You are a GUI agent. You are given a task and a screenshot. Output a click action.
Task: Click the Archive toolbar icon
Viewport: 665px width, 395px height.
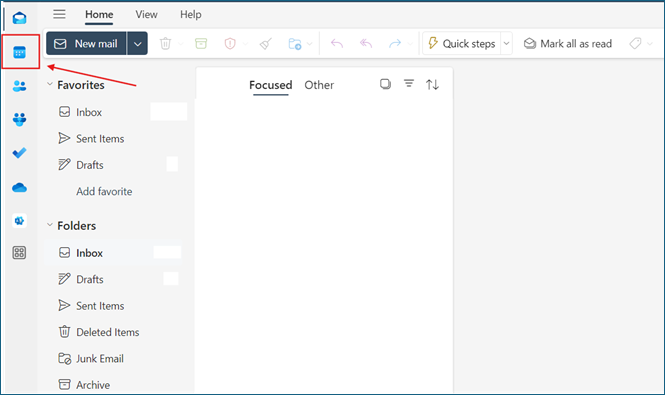[201, 43]
